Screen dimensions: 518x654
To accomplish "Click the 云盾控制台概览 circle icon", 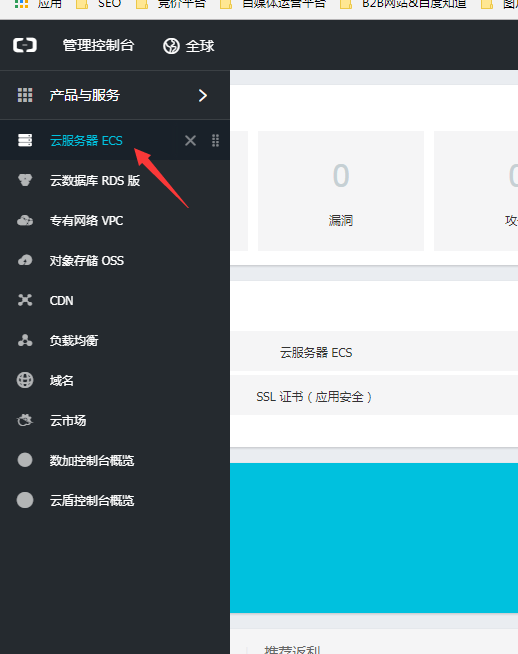I will tap(25, 500).
